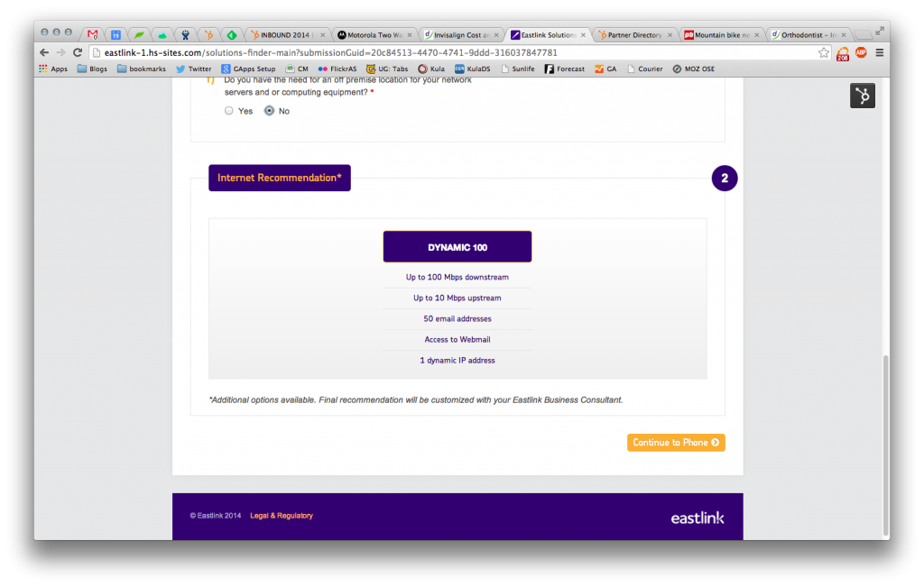Open the pinned Gmail tab

pyautogui.click(x=93, y=35)
